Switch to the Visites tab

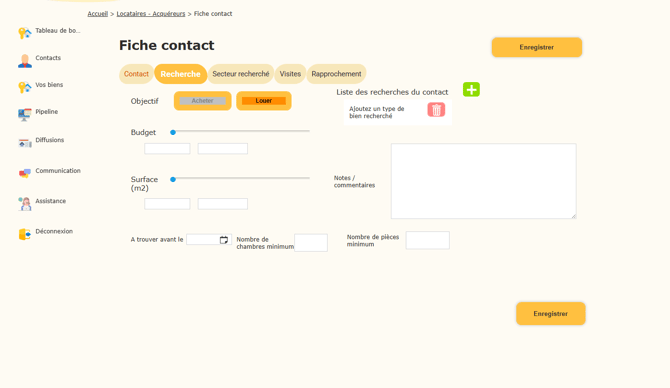pos(290,74)
